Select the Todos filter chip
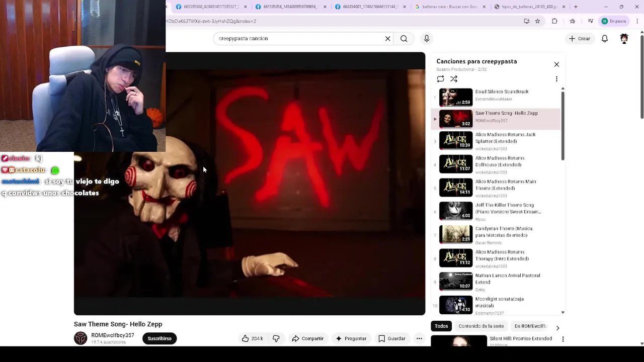The height and width of the screenshot is (362, 644). click(441, 326)
